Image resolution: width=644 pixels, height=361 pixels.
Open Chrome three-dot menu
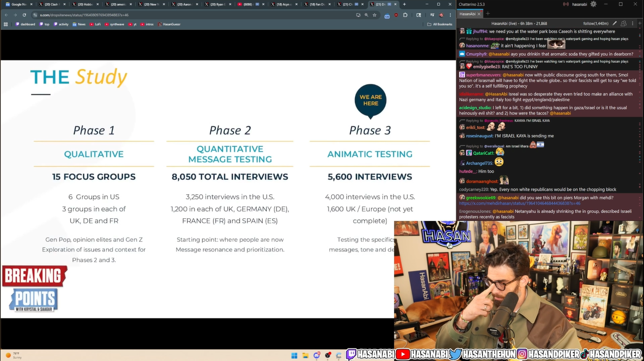pyautogui.click(x=450, y=15)
